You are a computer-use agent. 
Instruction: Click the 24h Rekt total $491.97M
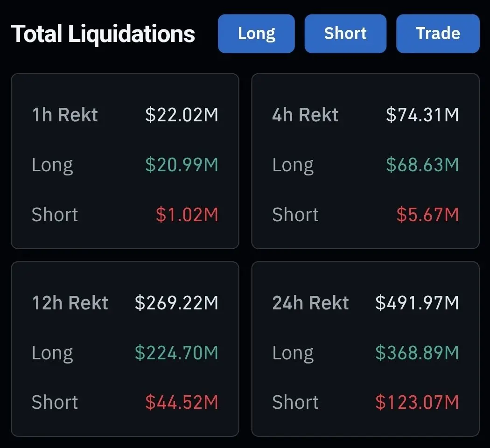click(x=417, y=303)
